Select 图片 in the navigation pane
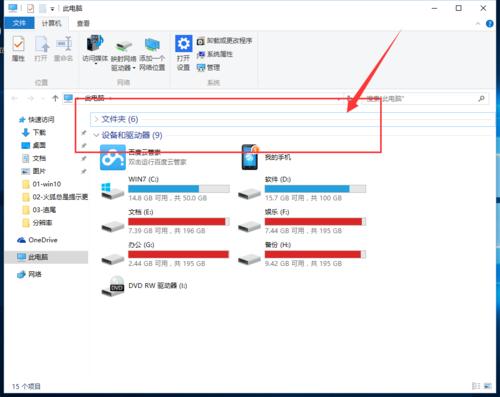 pyautogui.click(x=34, y=171)
